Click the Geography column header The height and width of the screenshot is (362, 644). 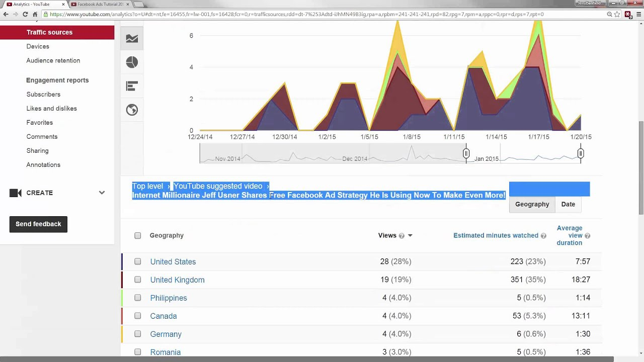tap(167, 235)
